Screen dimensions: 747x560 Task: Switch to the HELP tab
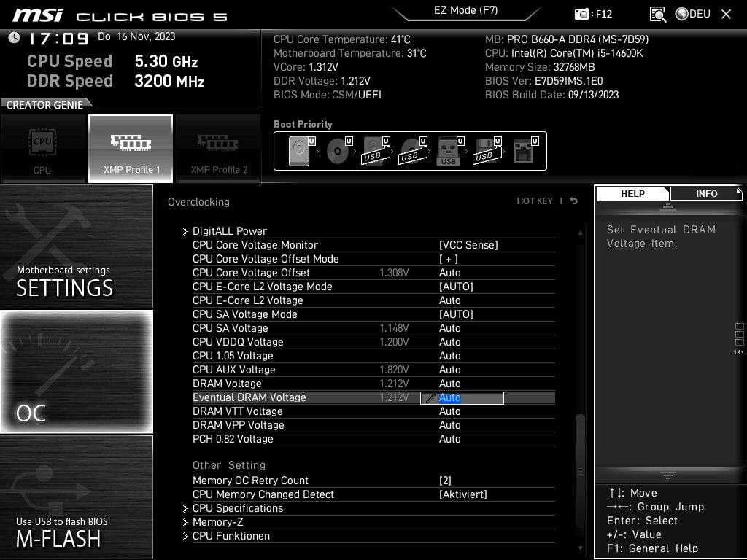pyautogui.click(x=632, y=193)
